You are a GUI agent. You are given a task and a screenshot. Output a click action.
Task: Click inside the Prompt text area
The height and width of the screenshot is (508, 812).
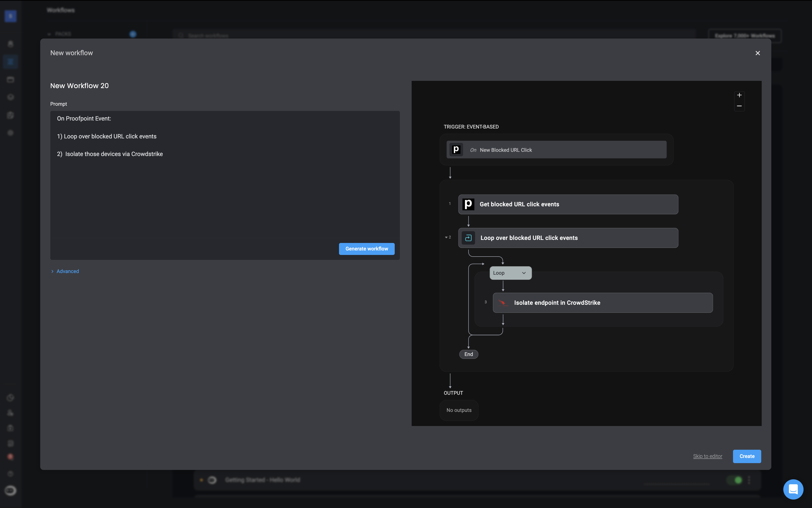(x=225, y=195)
